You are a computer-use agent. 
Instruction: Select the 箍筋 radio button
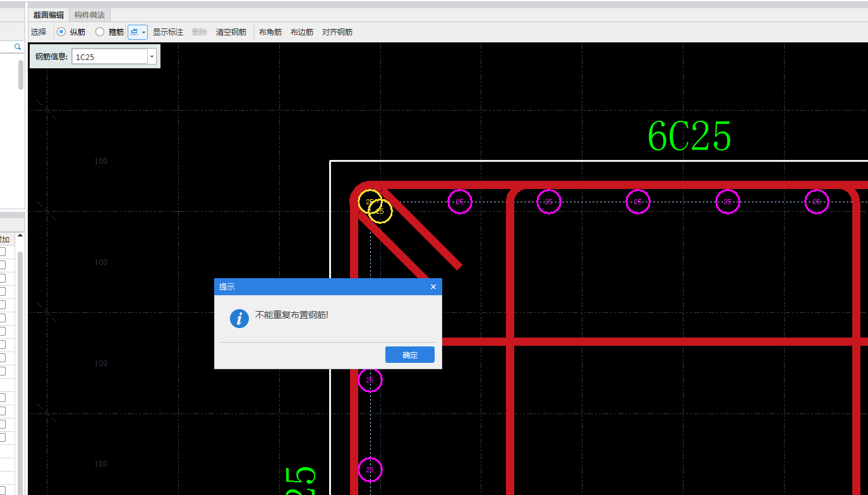100,32
